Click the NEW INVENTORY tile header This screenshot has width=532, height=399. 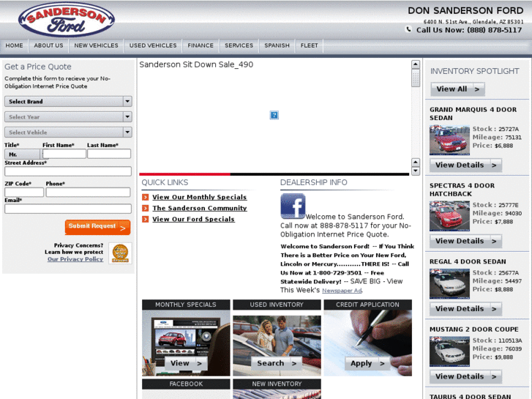[x=277, y=384]
